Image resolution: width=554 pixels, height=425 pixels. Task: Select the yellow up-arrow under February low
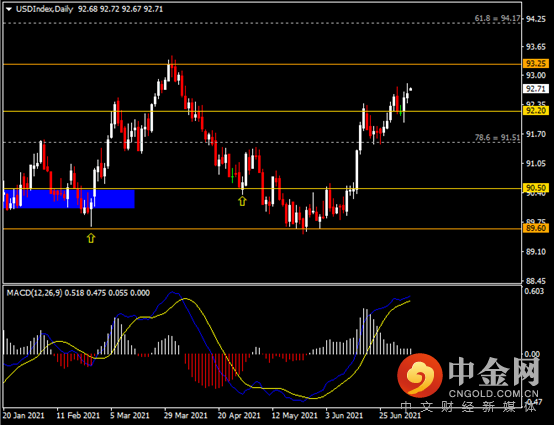pyautogui.click(x=91, y=238)
